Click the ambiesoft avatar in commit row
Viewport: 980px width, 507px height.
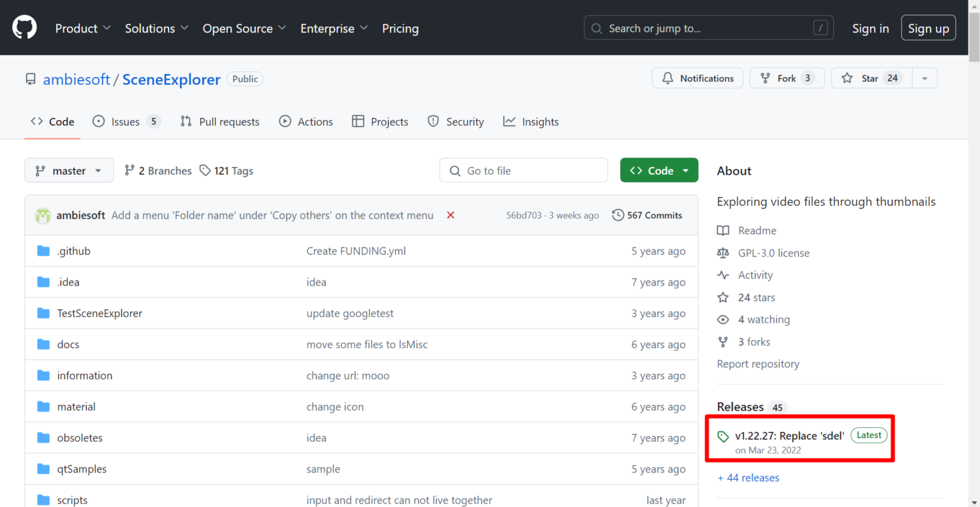43,216
